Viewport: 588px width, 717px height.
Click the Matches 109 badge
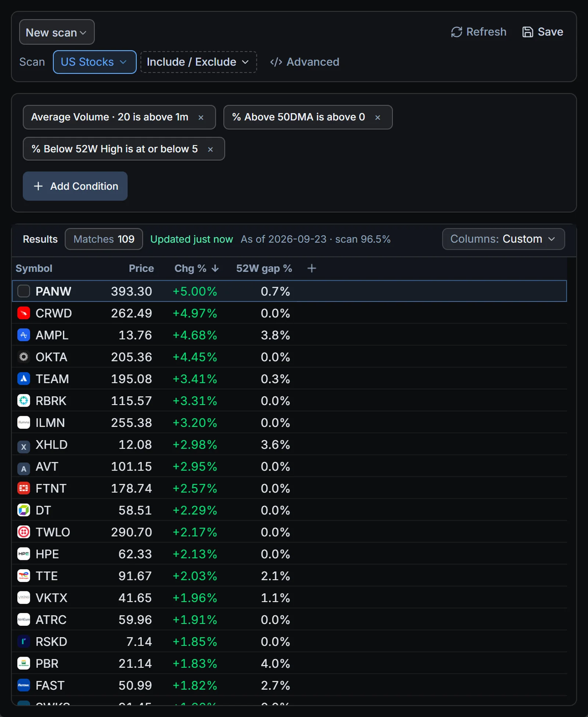click(104, 239)
